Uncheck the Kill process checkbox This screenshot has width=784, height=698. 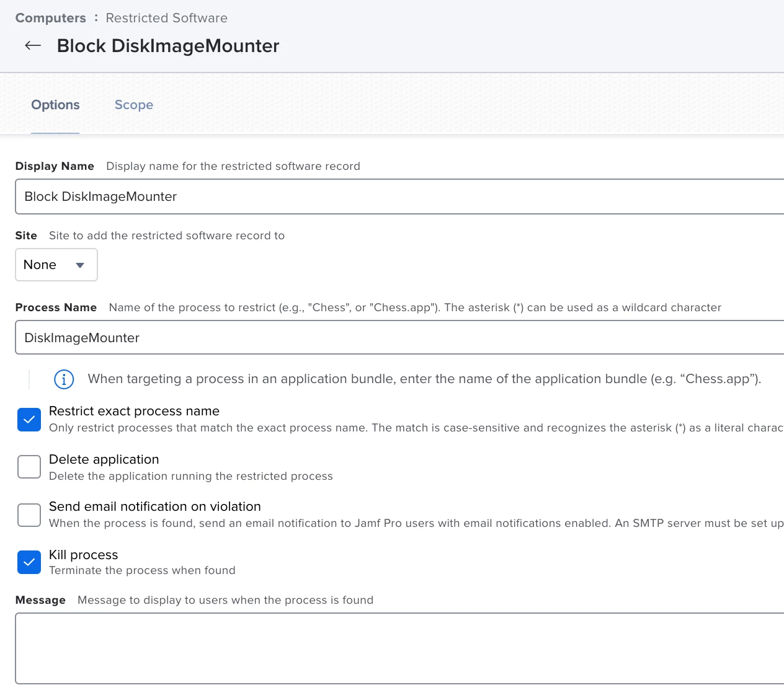coord(29,562)
